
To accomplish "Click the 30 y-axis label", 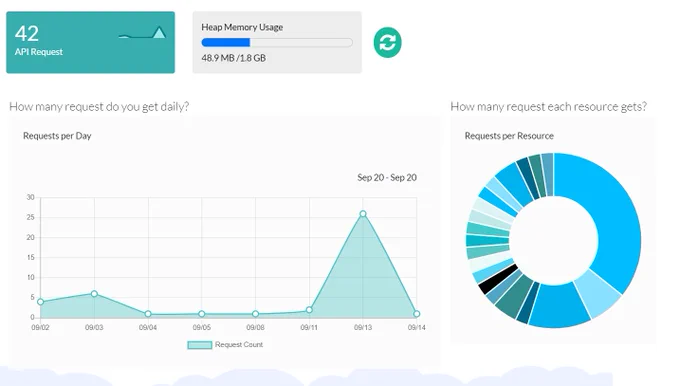I will pyautogui.click(x=30, y=197).
